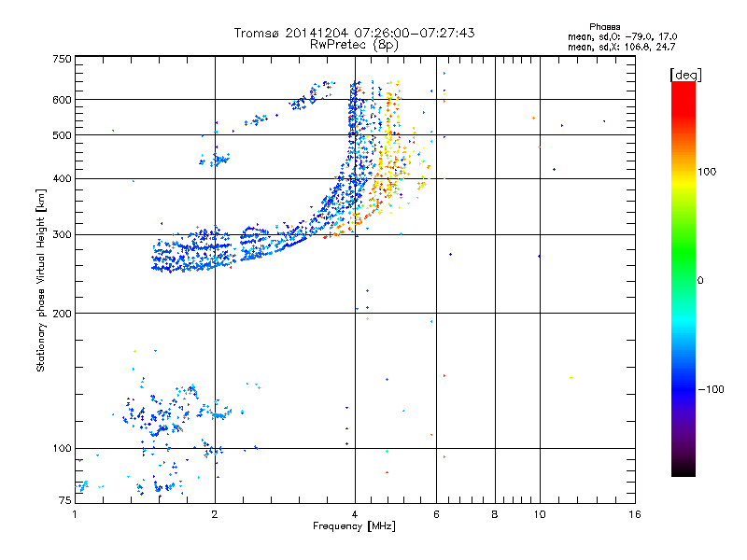Click the y-axis tick label '75'
The image size is (747, 560).
(65, 500)
